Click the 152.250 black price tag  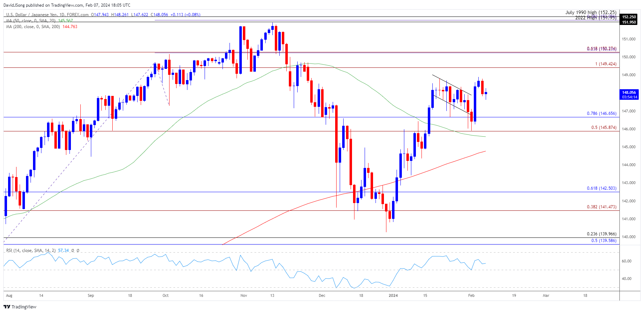(x=629, y=17)
